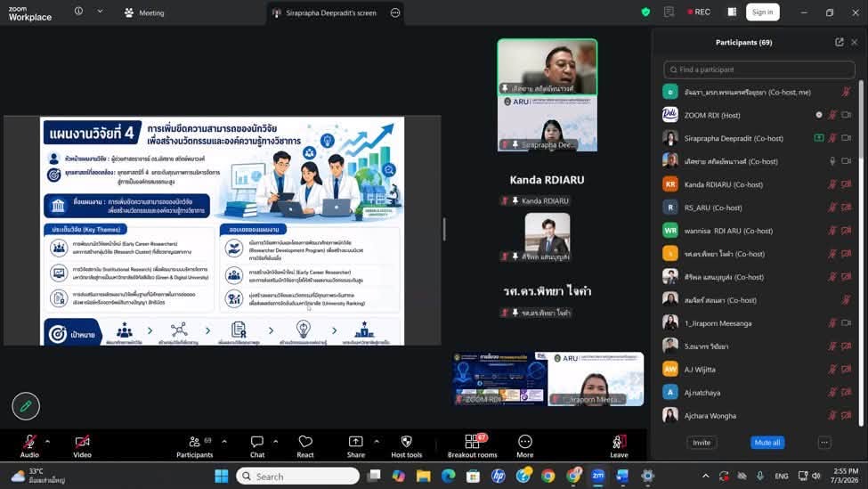Expand the Audio options arrow
868x489 pixels.
tap(47, 442)
